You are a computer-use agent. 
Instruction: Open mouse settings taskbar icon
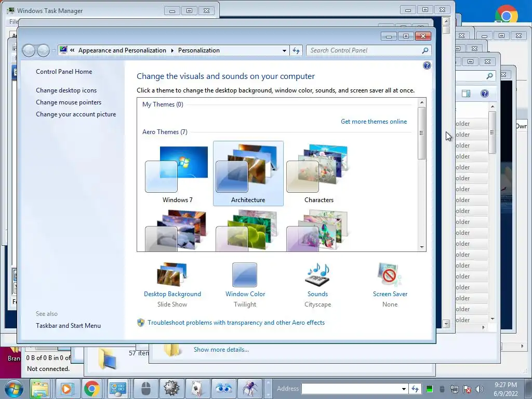click(x=145, y=389)
